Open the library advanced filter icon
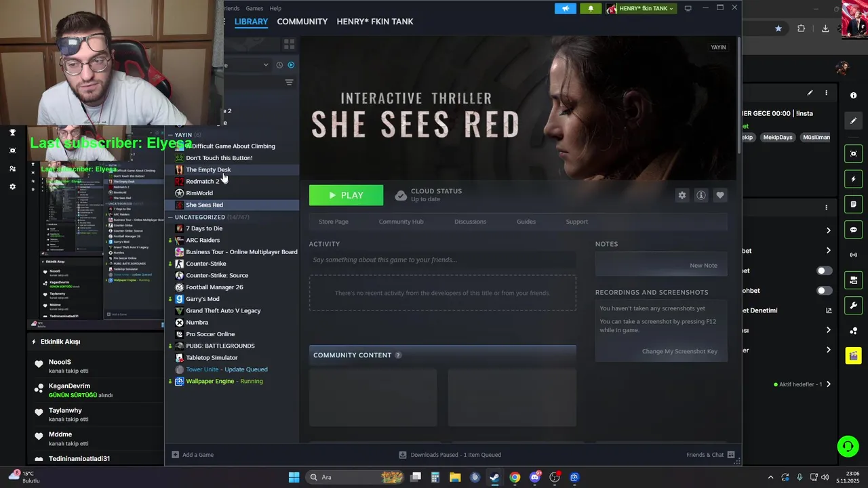Screen dimensions: 868x488 click(289, 82)
